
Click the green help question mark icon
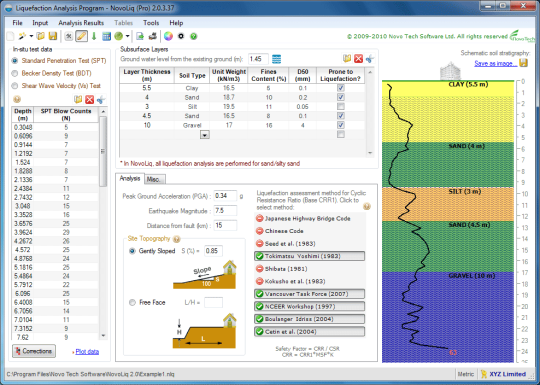click(x=194, y=36)
